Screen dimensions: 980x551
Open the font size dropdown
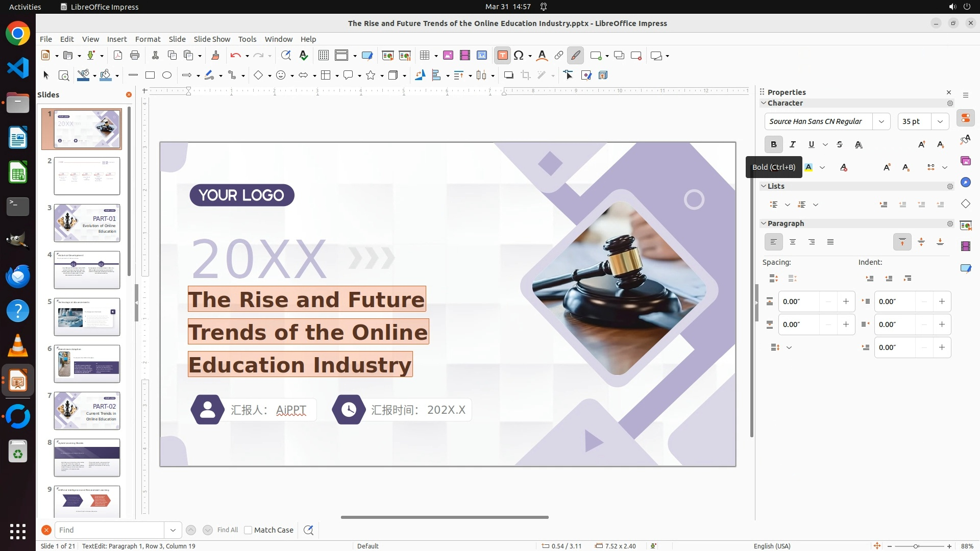point(940,121)
